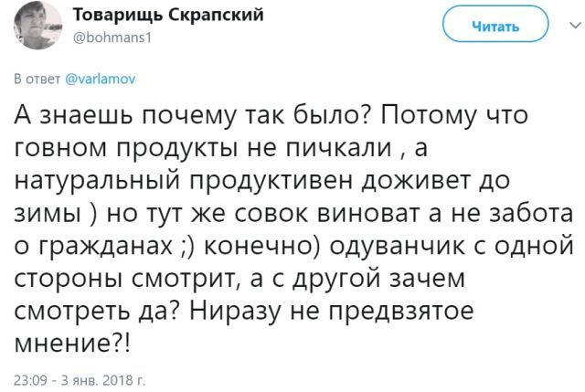Screen dimensions: 585x392
Task: Open the @bohmans1 handle link
Action: (x=112, y=37)
